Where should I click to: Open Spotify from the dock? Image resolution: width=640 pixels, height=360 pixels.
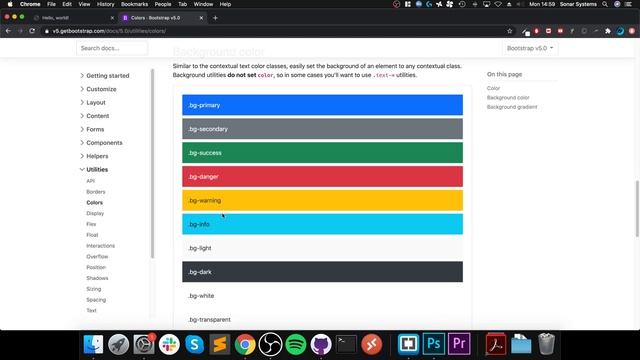point(296,344)
